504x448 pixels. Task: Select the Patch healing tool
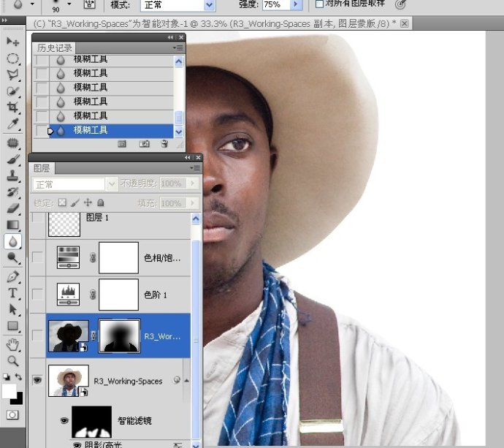coord(12,143)
